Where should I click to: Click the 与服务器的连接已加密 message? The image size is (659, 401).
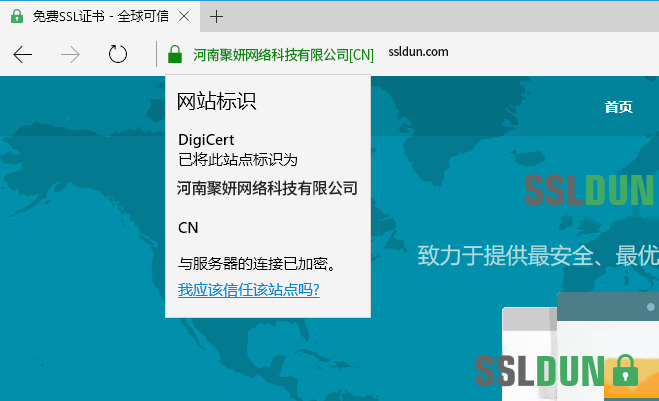click(255, 265)
